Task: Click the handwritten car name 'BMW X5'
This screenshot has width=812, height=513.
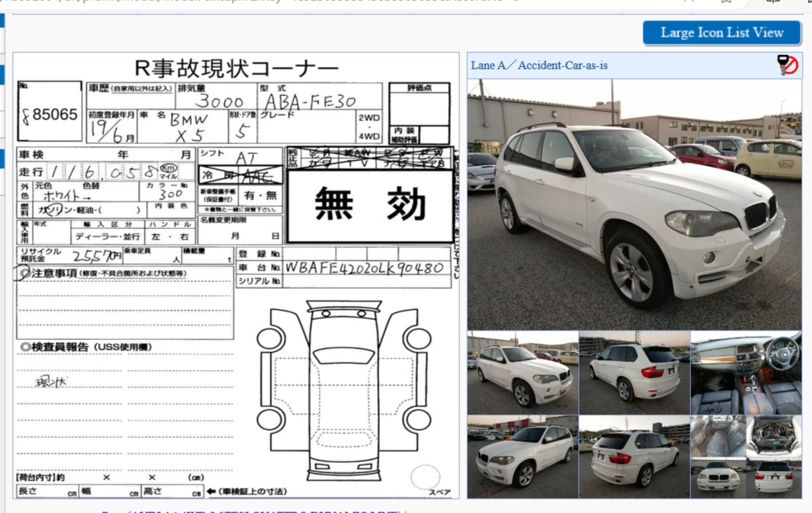Action: click(x=189, y=127)
